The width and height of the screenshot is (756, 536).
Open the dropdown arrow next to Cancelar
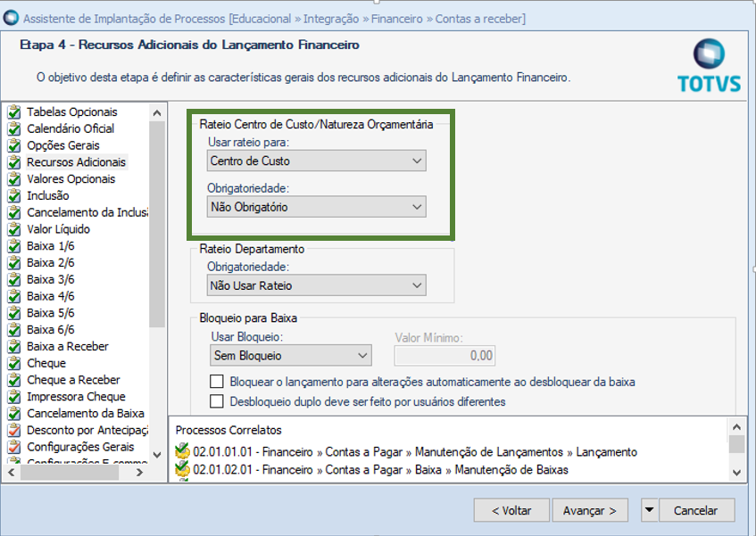pyautogui.click(x=649, y=510)
